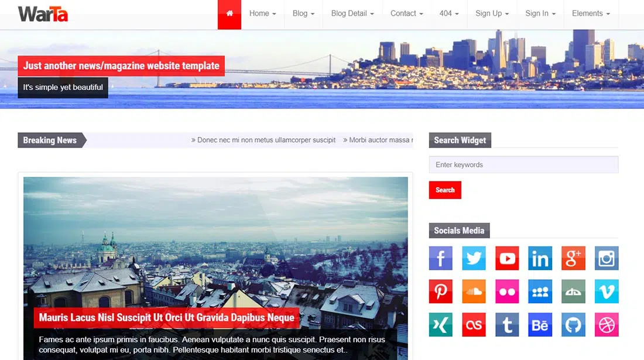Open the Facebook social icon
644x360 pixels.
click(441, 258)
